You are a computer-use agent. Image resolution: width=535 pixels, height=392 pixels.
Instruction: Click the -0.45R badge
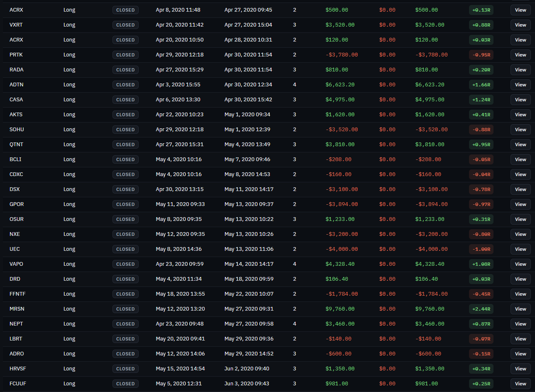(481, 294)
